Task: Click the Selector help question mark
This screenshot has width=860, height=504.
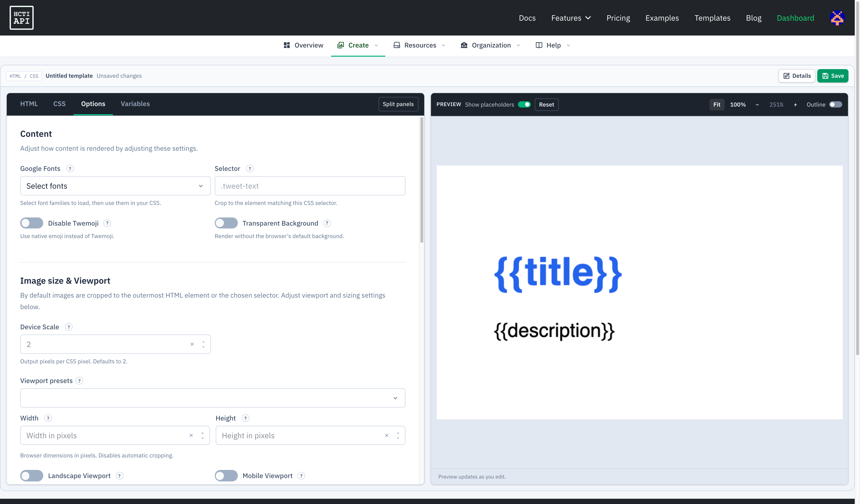Action: pos(250,168)
